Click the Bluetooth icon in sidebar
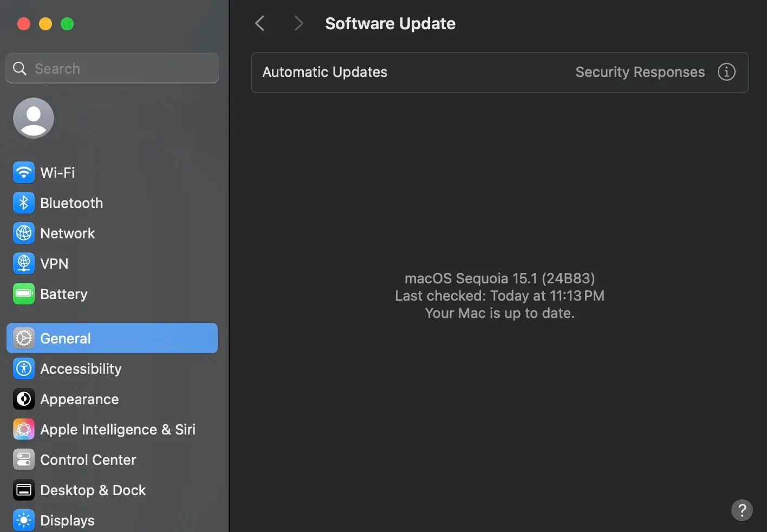Image resolution: width=767 pixels, height=532 pixels. (x=23, y=203)
